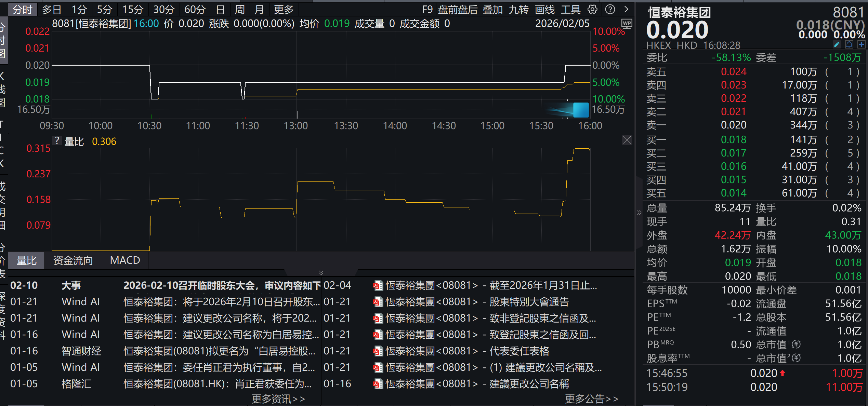Click 更多公告 link
Image resolution: width=868 pixels, height=406 pixels.
[591, 398]
